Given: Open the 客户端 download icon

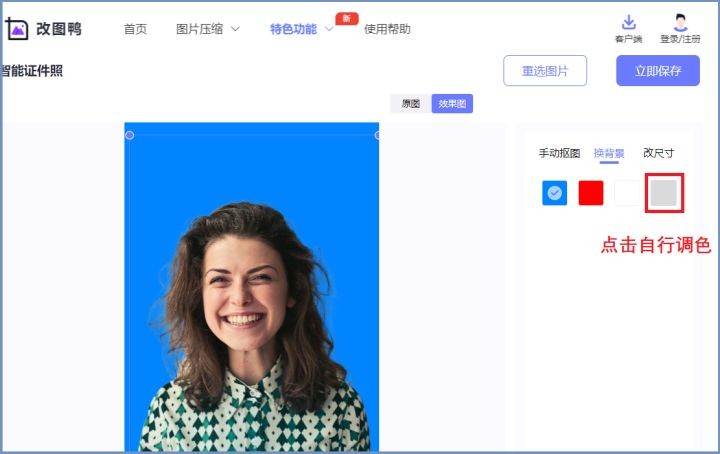Looking at the screenshot, I should pos(628,23).
